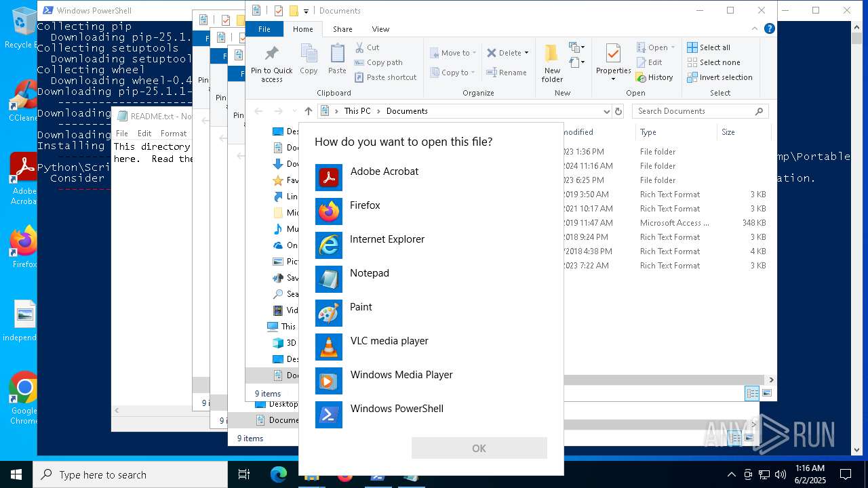Image resolution: width=868 pixels, height=488 pixels.
Task: Click Cut in the Clipboard group
Action: [x=367, y=47]
